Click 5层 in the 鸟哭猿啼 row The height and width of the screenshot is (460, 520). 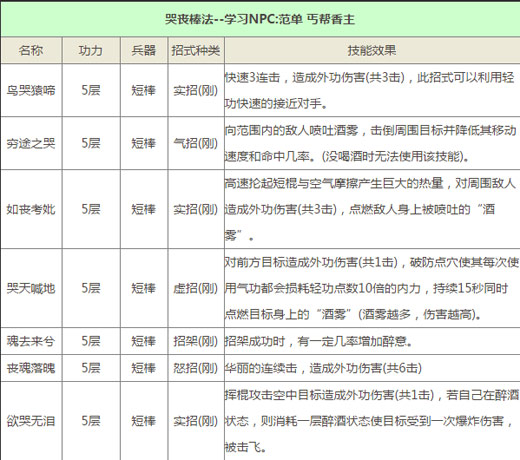[91, 90]
